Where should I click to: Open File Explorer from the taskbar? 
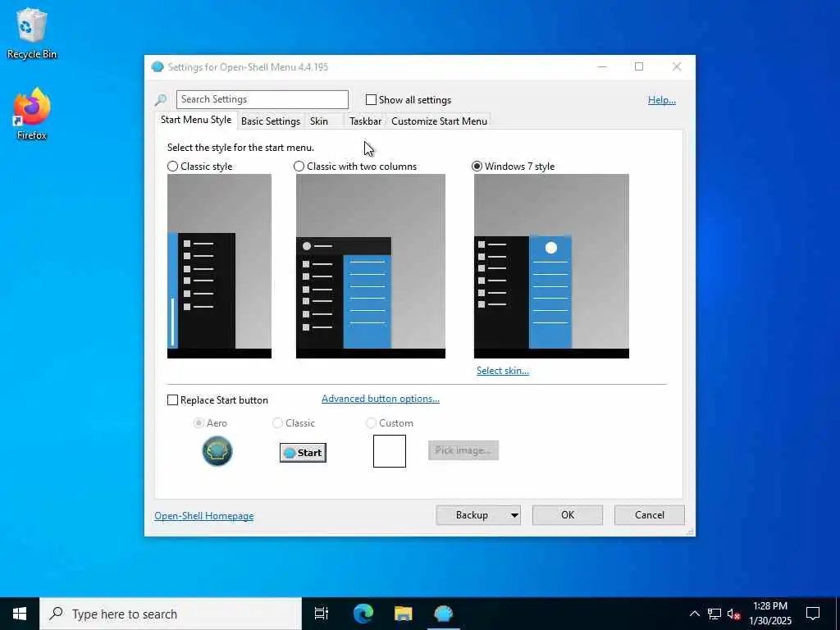(x=403, y=614)
